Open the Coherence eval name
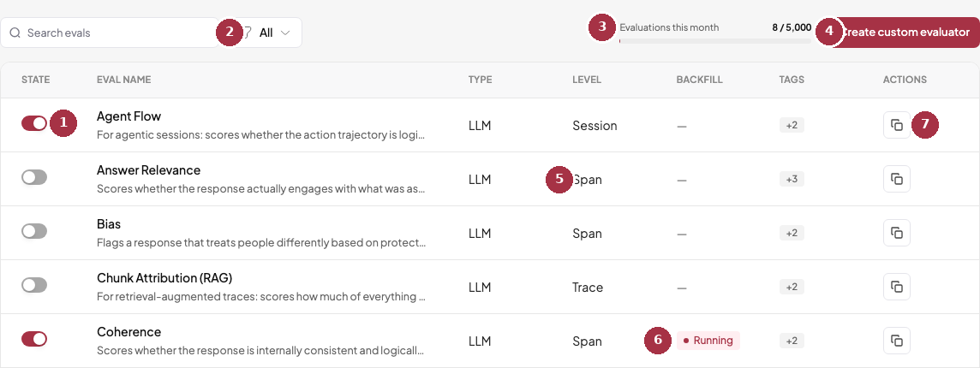 pyautogui.click(x=128, y=332)
